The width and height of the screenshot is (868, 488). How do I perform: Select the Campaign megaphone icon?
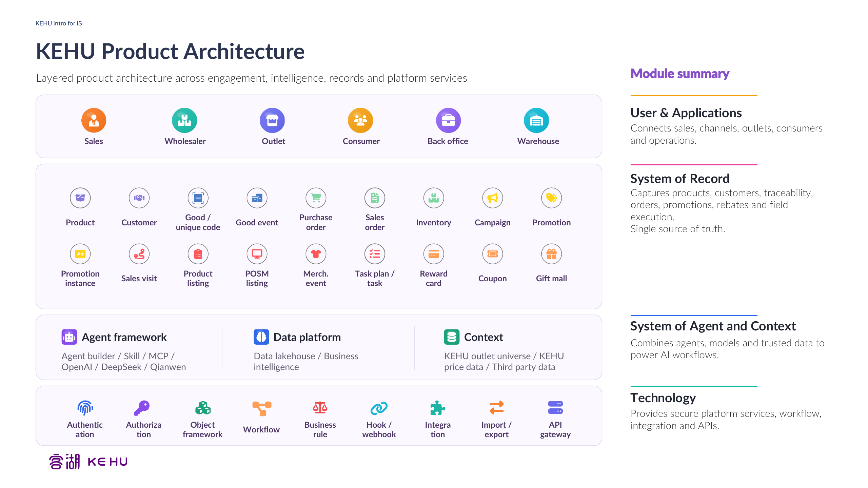point(492,198)
